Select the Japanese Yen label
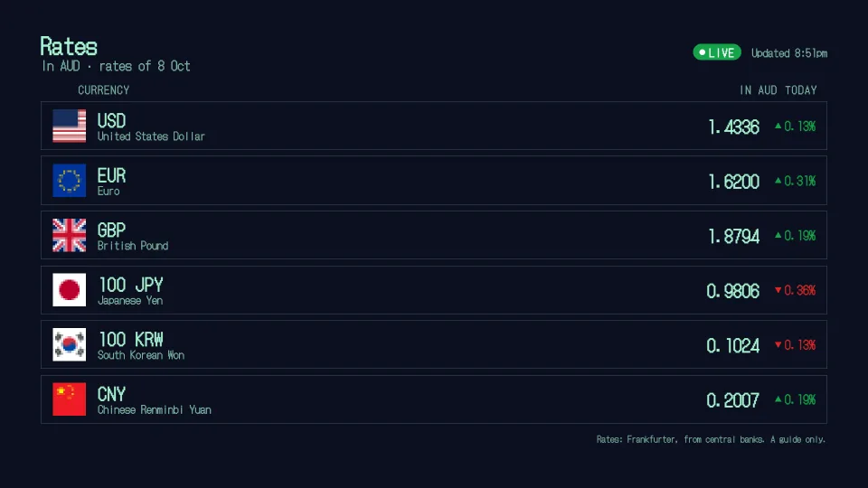868x488 pixels. 130,300
